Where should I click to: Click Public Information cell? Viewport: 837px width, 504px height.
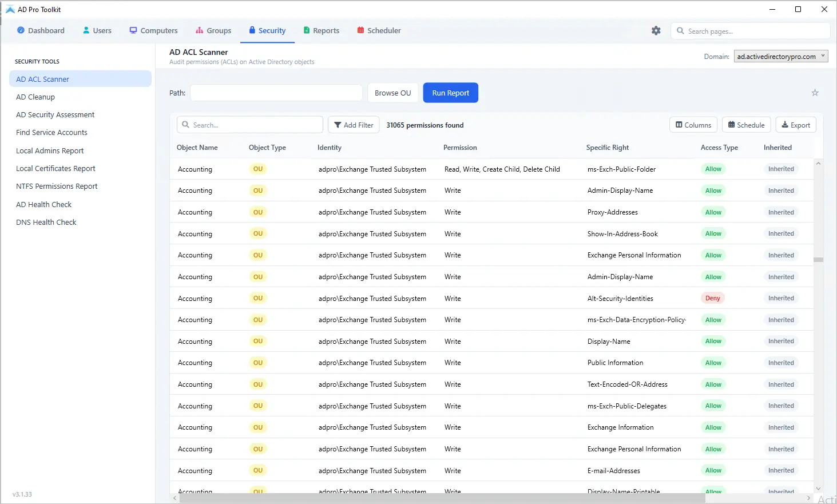[615, 363]
